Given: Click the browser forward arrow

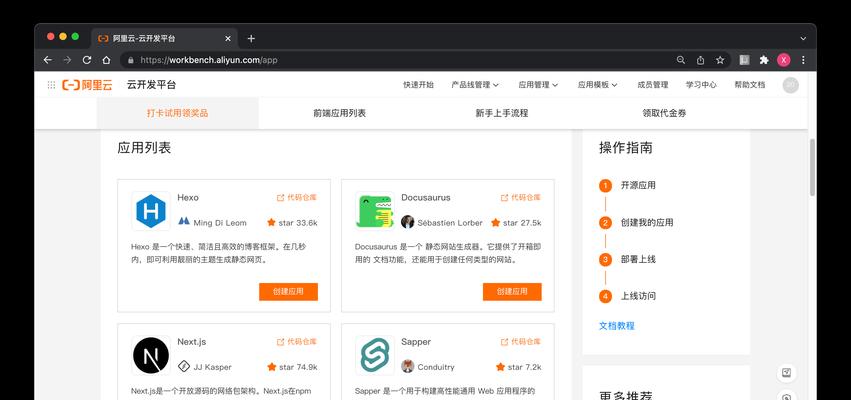Looking at the screenshot, I should 67,60.
